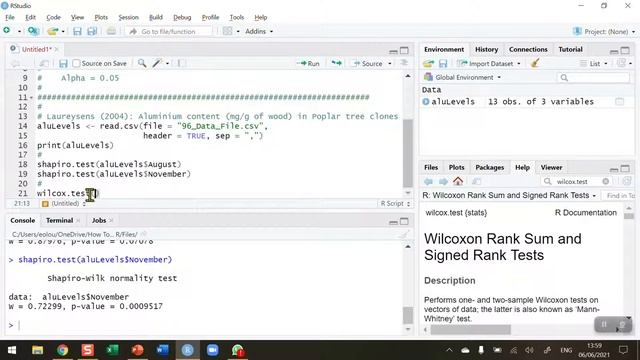This screenshot has width=640, height=360.
Task: Click the Environment search field
Action: (593, 78)
